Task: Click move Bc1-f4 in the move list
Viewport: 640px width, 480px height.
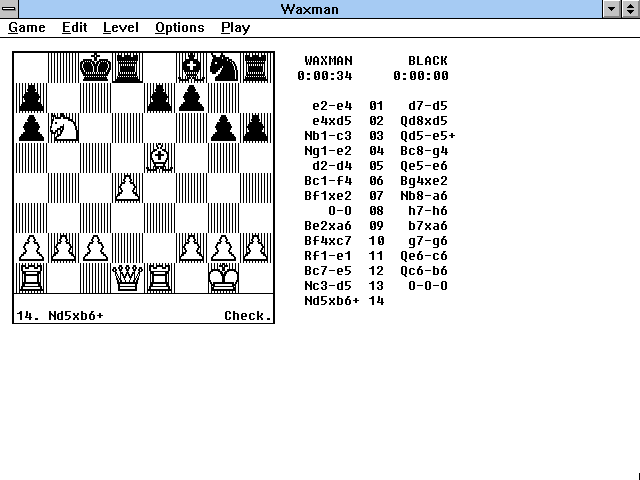Action: [328, 181]
